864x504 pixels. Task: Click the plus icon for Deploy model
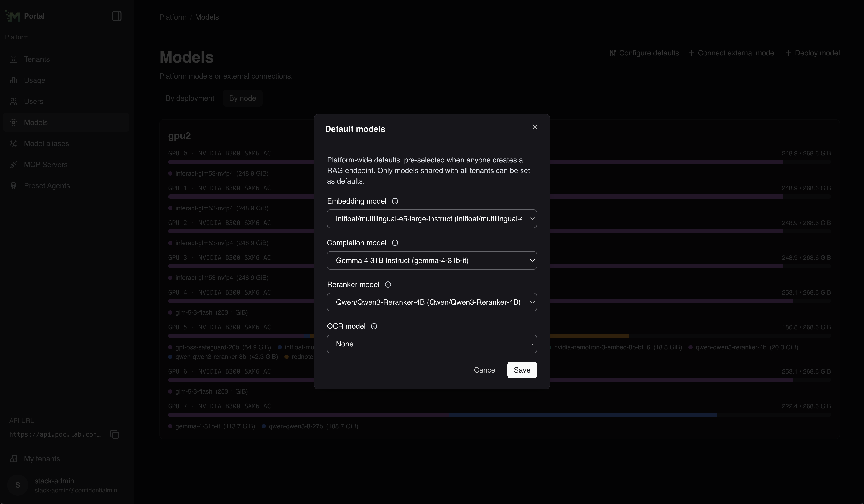[x=789, y=53]
